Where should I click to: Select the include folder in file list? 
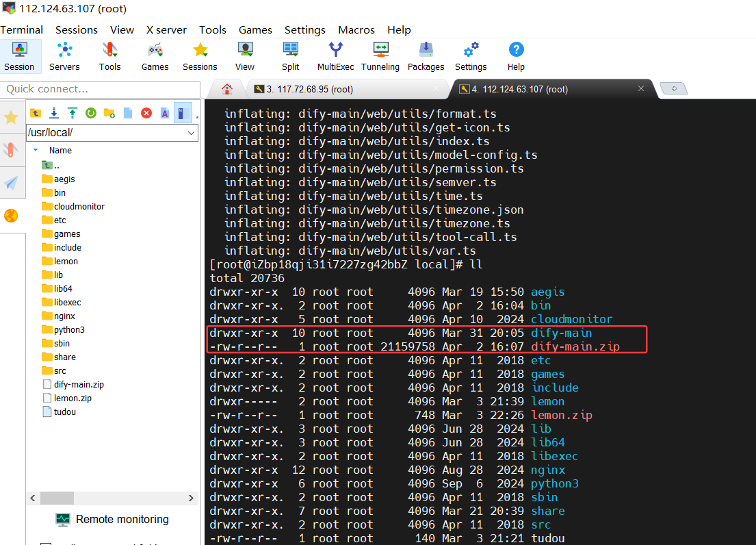point(62,247)
